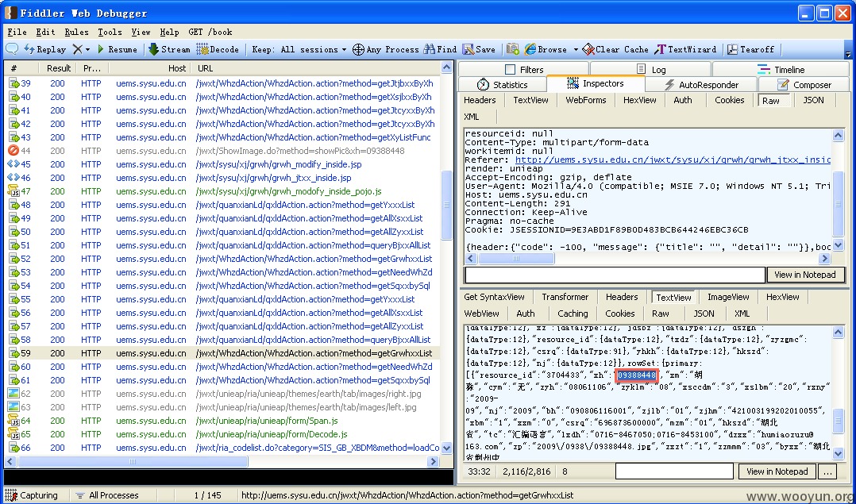
Task: Sort sessions by URL column header
Action: [315, 68]
